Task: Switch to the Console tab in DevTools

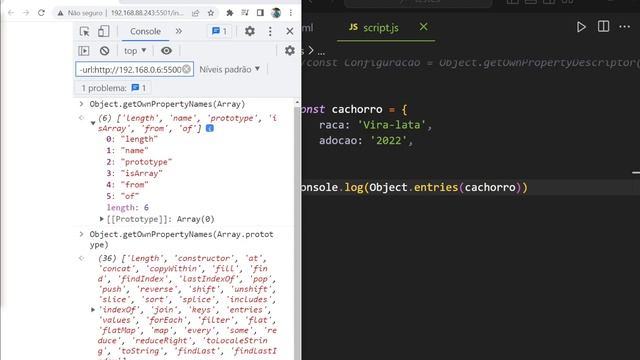Action: 145,31
